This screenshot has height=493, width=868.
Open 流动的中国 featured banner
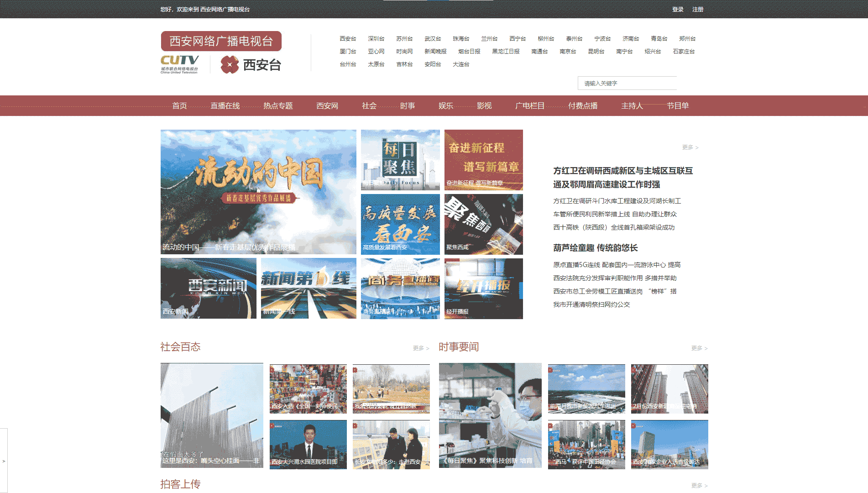tap(258, 192)
